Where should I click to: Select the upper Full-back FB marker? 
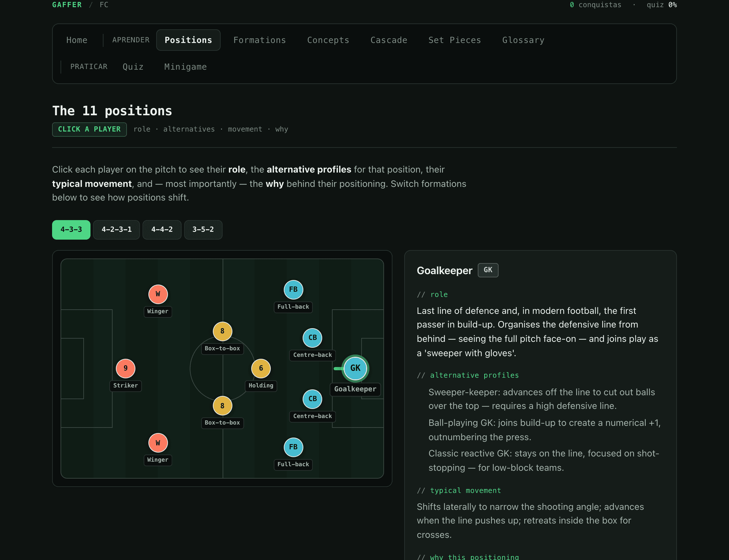293,290
